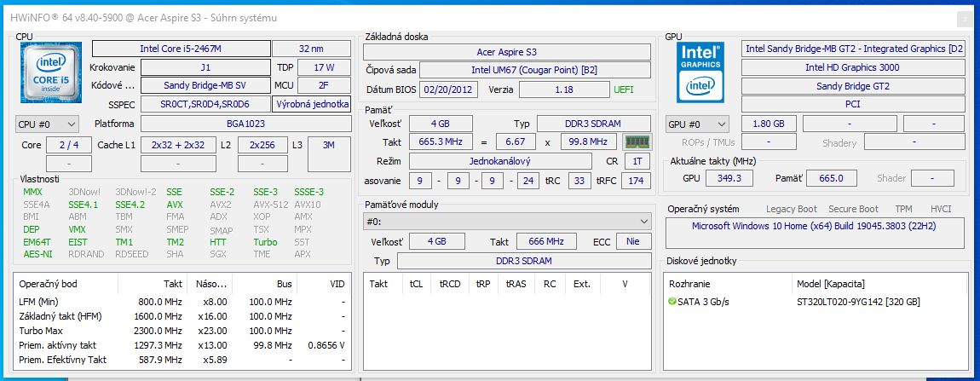This screenshot has width=980, height=381.
Task: Click the AES-NI feature flag
Action: tap(37, 254)
